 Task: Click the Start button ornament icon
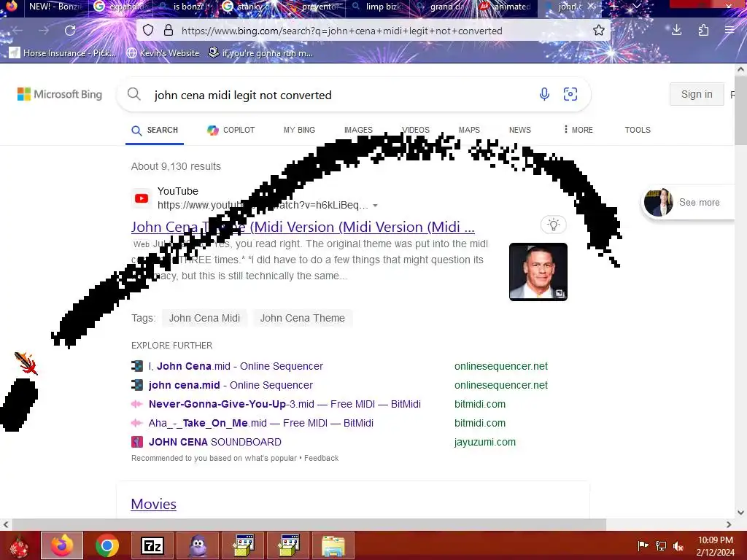[18, 546]
